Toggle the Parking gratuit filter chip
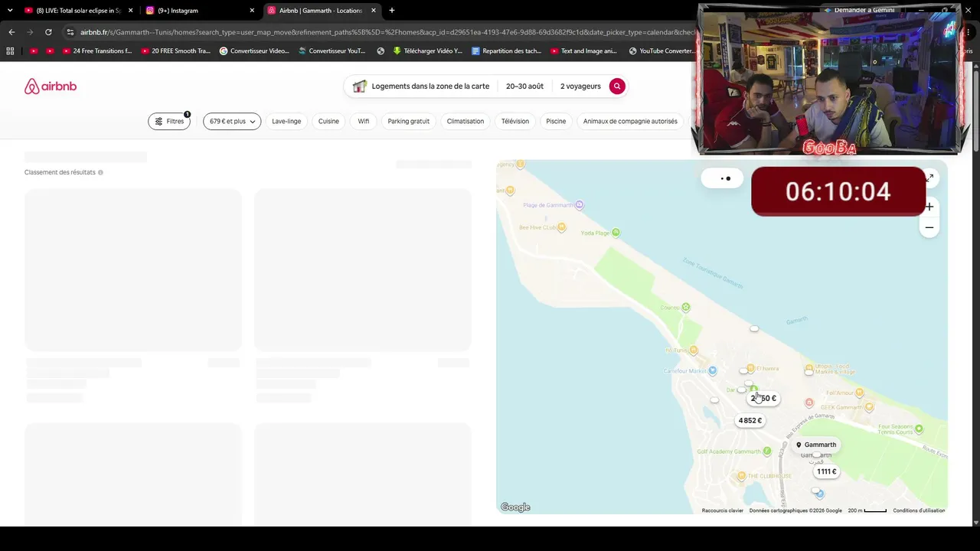This screenshot has width=980, height=551. [x=408, y=121]
